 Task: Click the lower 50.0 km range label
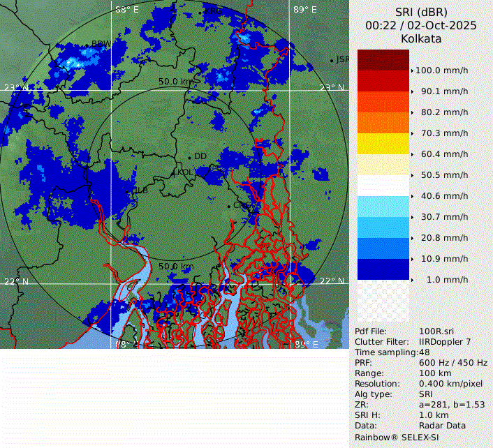point(176,267)
